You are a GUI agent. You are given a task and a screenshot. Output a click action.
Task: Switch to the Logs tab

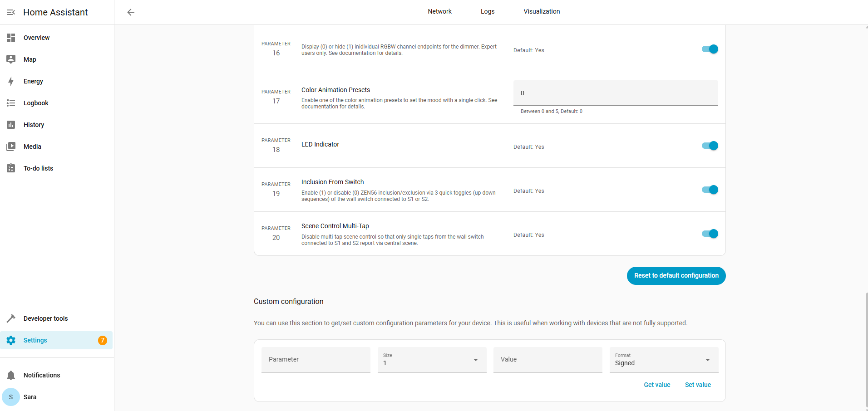[x=488, y=11]
